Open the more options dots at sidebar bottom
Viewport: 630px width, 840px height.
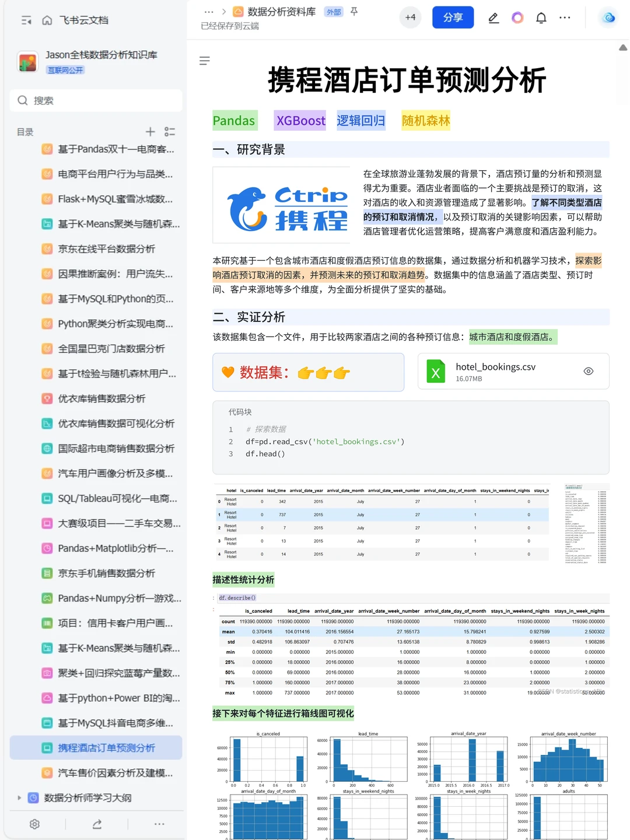(x=159, y=824)
